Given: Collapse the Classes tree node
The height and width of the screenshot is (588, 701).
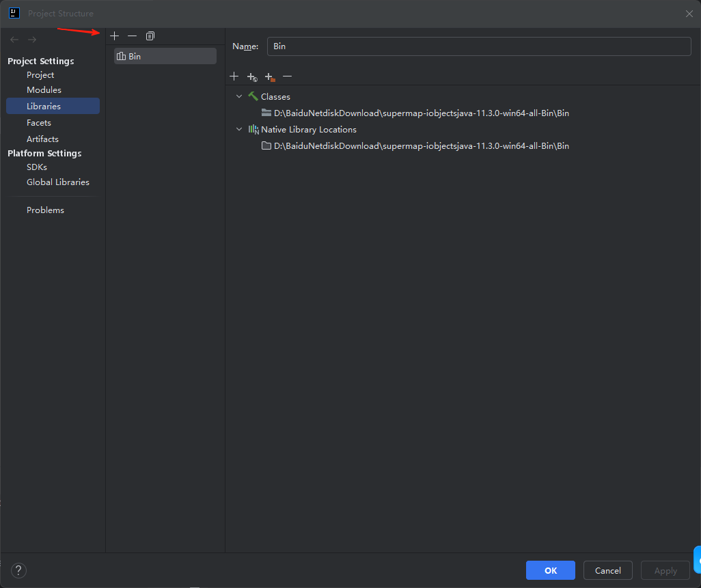Looking at the screenshot, I should [x=239, y=96].
